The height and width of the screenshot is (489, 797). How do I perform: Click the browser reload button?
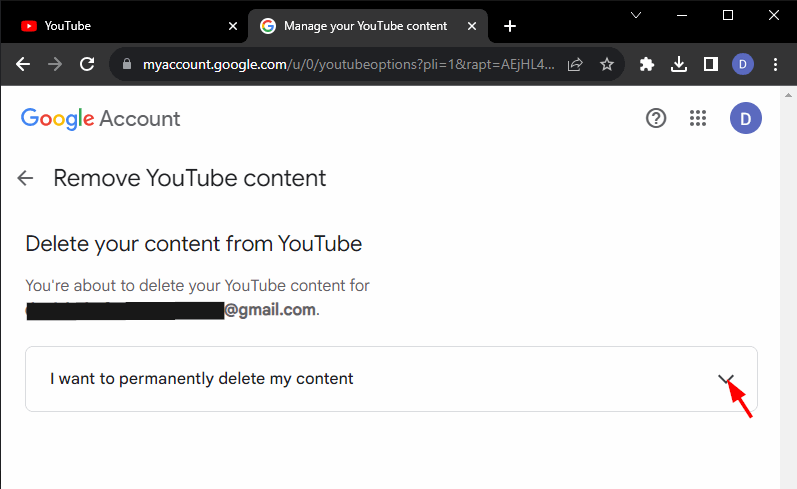coord(87,64)
